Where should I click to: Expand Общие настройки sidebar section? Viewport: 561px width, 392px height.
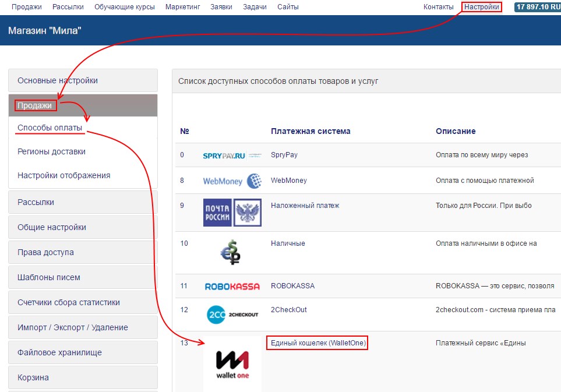83,227
